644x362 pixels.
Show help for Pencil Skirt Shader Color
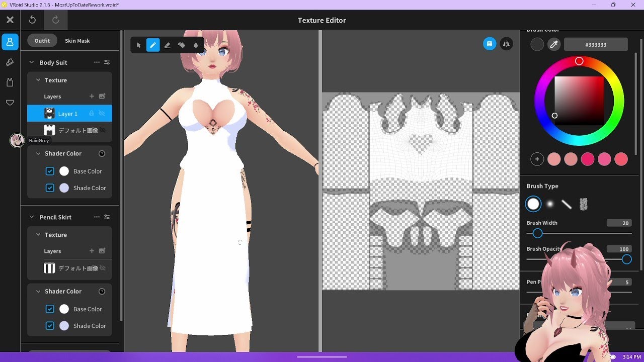(x=102, y=291)
